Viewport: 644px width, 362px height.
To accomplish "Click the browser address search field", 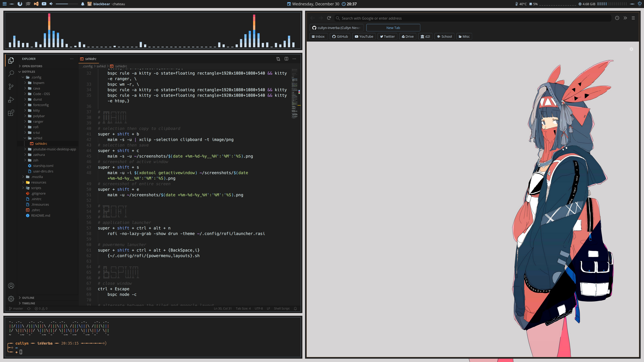I will click(x=472, y=18).
